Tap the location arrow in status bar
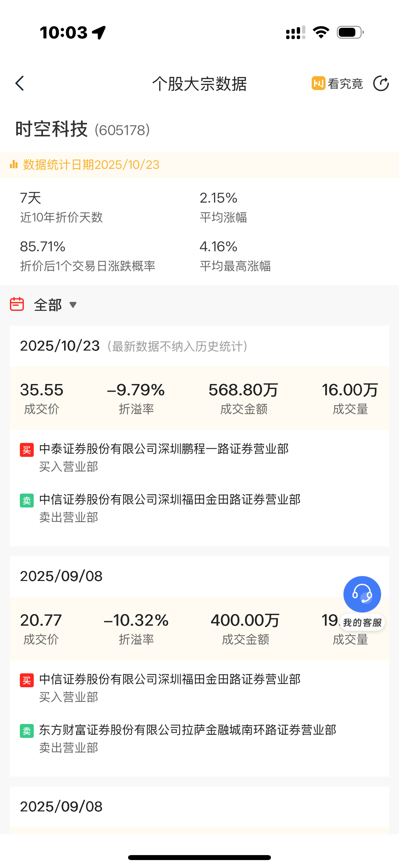 click(99, 33)
